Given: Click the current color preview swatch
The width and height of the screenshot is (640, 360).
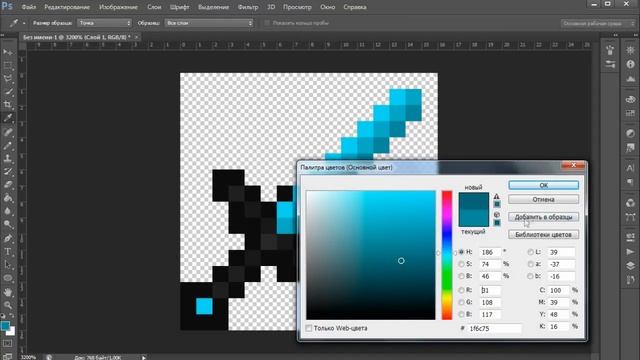Looking at the screenshot, I should [x=473, y=218].
